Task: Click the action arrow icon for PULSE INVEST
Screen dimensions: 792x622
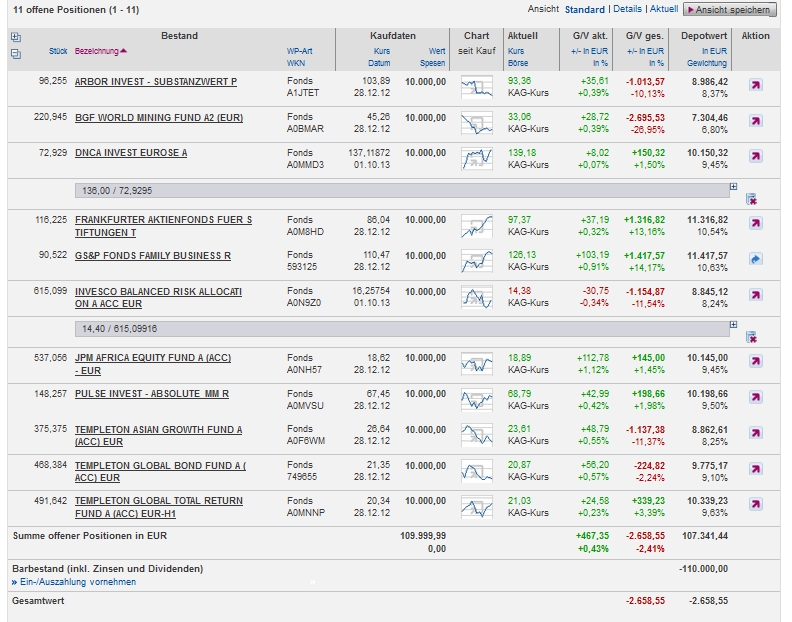Action: [x=755, y=399]
